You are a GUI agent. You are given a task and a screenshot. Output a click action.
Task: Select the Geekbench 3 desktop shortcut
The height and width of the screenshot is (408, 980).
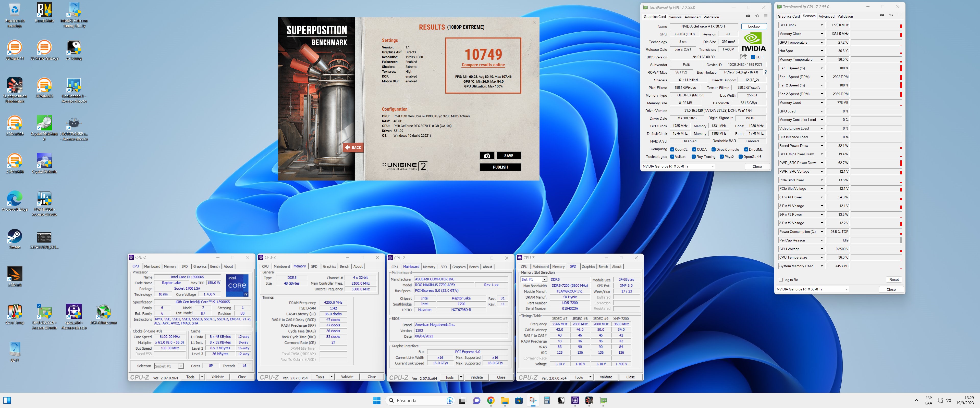74,90
